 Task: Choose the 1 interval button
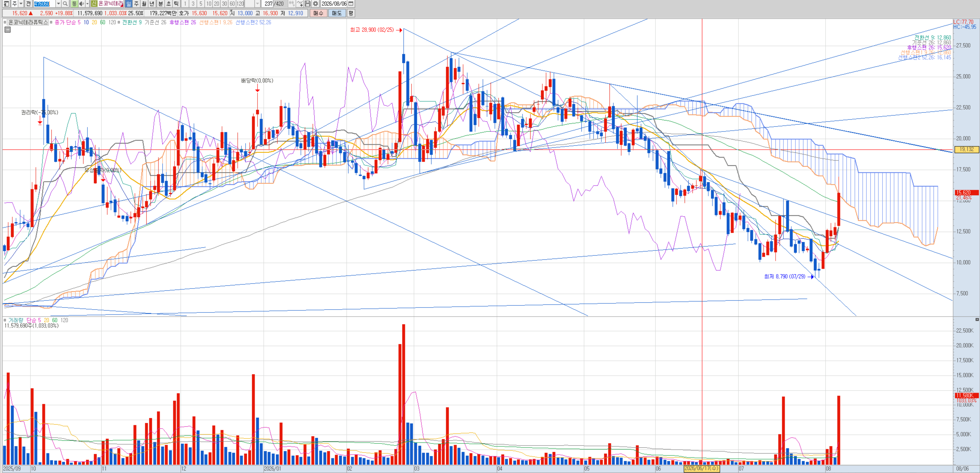click(185, 4)
